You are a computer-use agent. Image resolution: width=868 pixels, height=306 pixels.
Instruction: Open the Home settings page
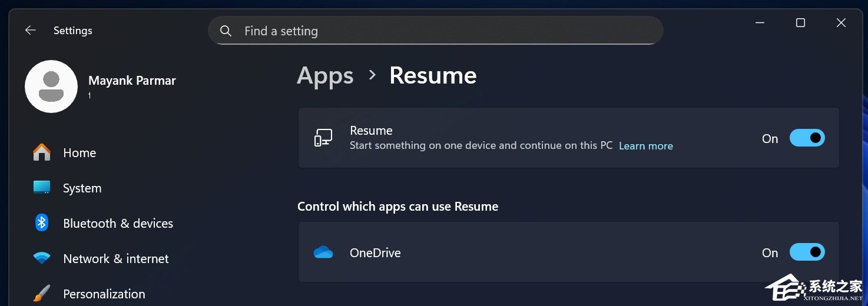pyautogui.click(x=79, y=153)
